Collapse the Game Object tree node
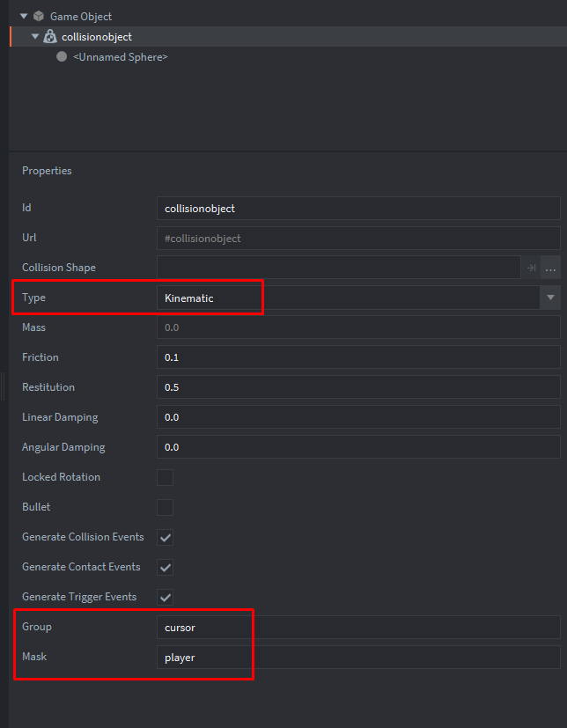Image resolution: width=567 pixels, height=728 pixels. tap(24, 16)
